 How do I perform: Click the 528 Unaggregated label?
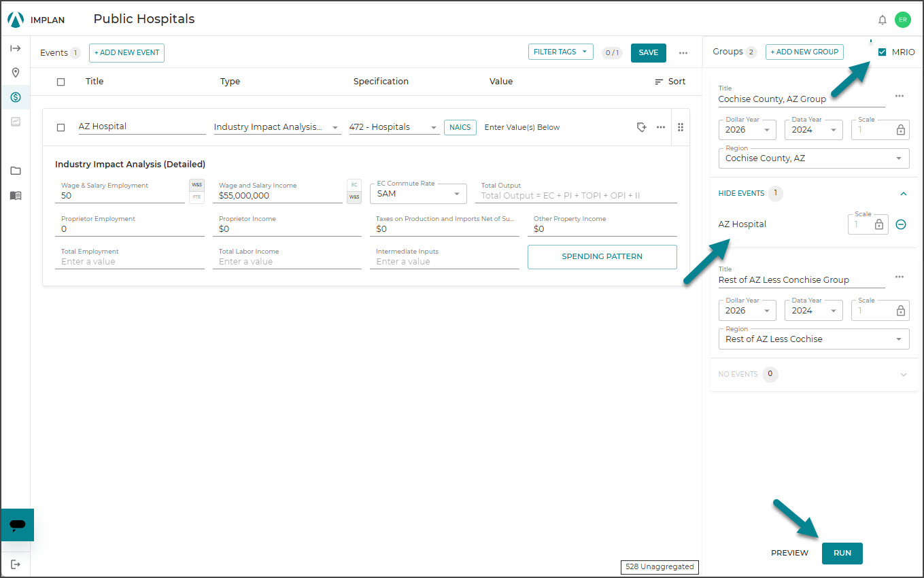click(x=660, y=566)
